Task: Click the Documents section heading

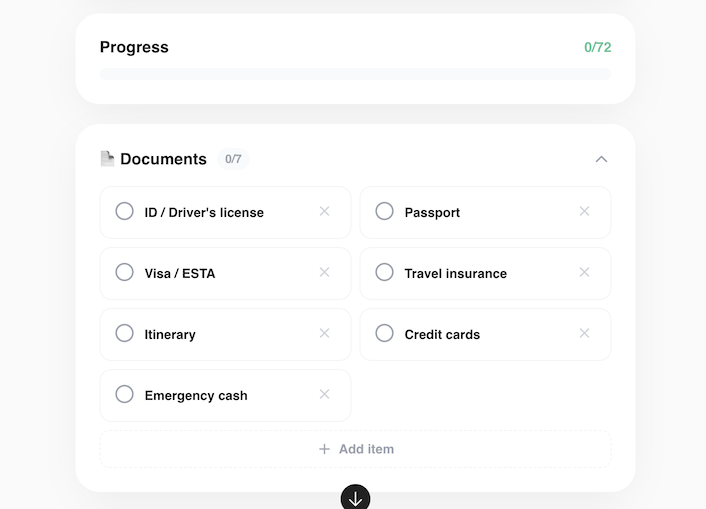Action: [x=163, y=159]
